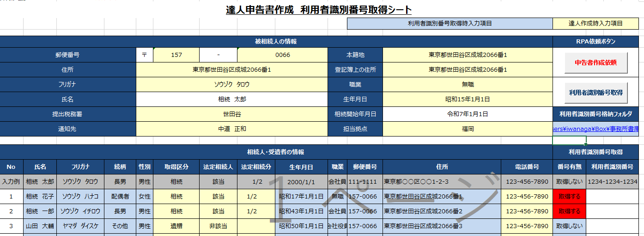Image resolution: width=644 pixels, height=236 pixels.
Task: Select the 女性 gender cell
Action: [x=145, y=197]
